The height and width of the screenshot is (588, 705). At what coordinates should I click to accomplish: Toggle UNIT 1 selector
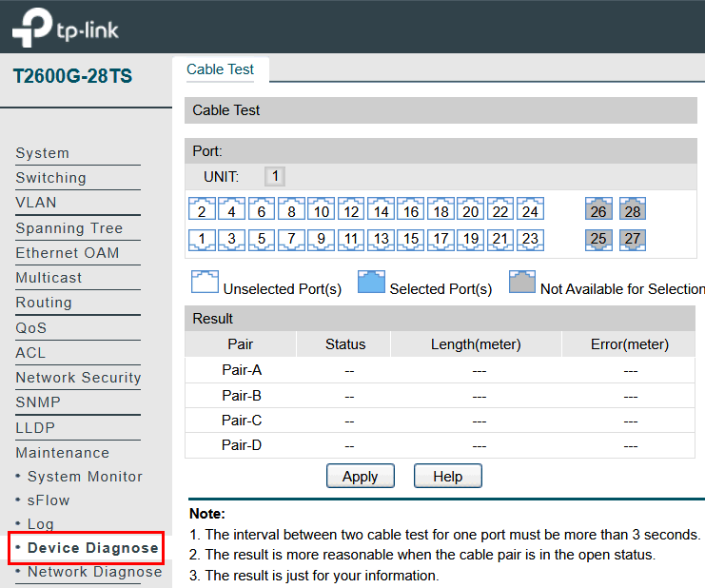[x=274, y=176]
